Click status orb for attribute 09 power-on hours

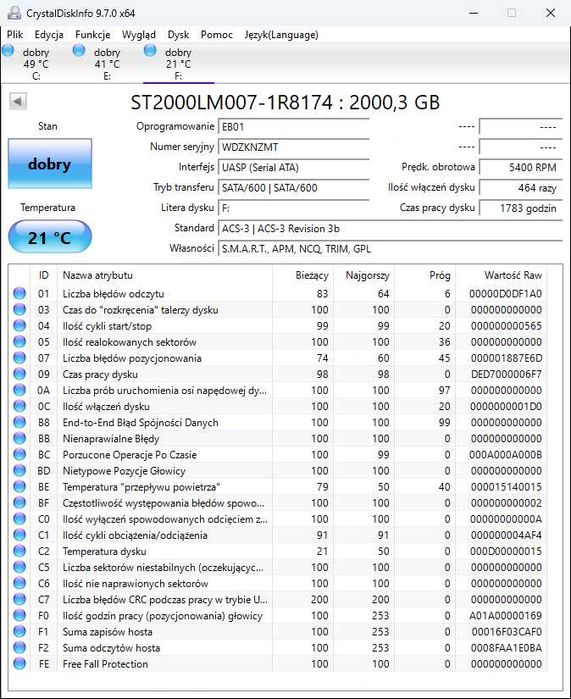(19, 374)
